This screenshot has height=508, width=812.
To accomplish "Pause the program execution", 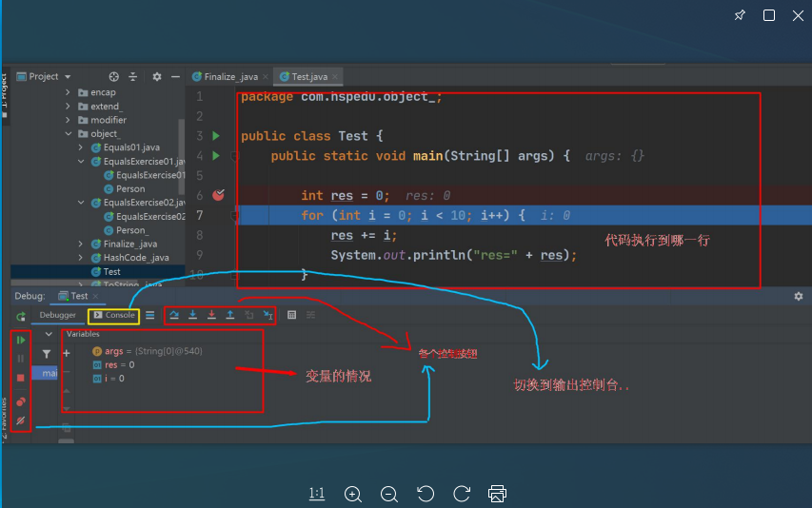I will 21,359.
